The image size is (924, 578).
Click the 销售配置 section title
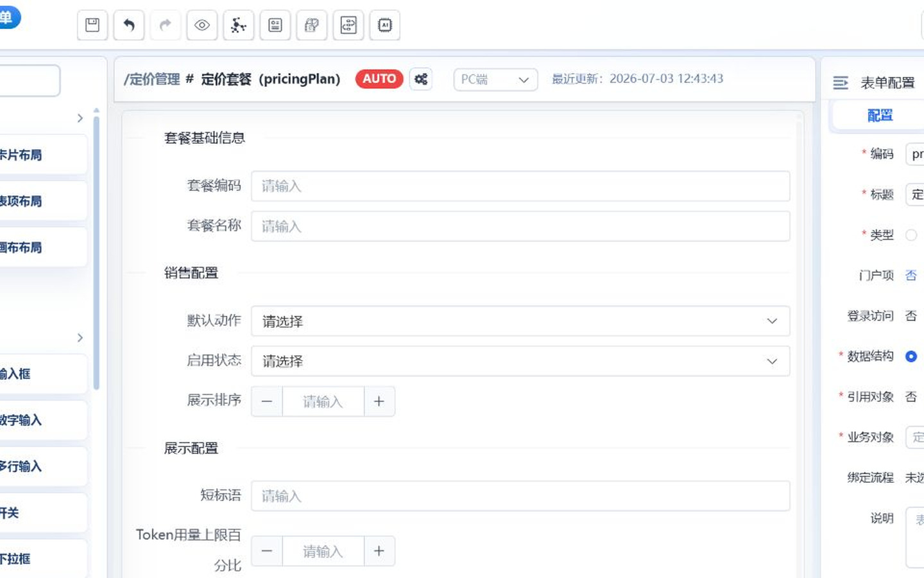point(191,273)
